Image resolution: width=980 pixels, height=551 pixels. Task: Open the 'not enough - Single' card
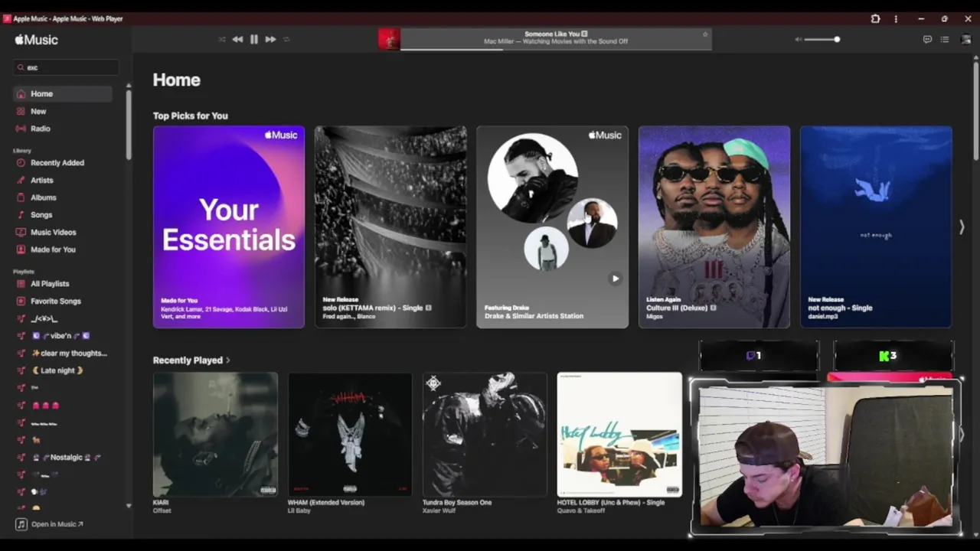pos(876,227)
